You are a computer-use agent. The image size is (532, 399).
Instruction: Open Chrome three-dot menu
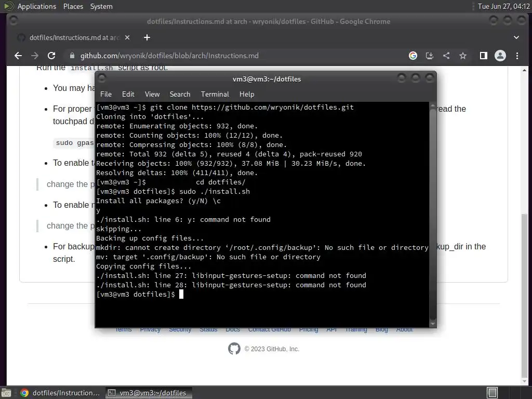click(517, 56)
